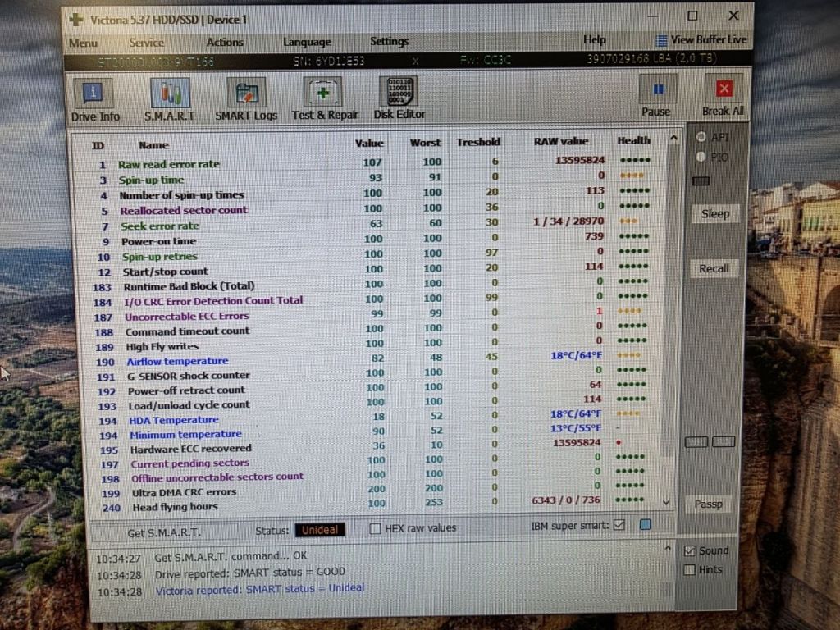Click the RAW value column header
This screenshot has width=840, height=630.
click(x=561, y=141)
